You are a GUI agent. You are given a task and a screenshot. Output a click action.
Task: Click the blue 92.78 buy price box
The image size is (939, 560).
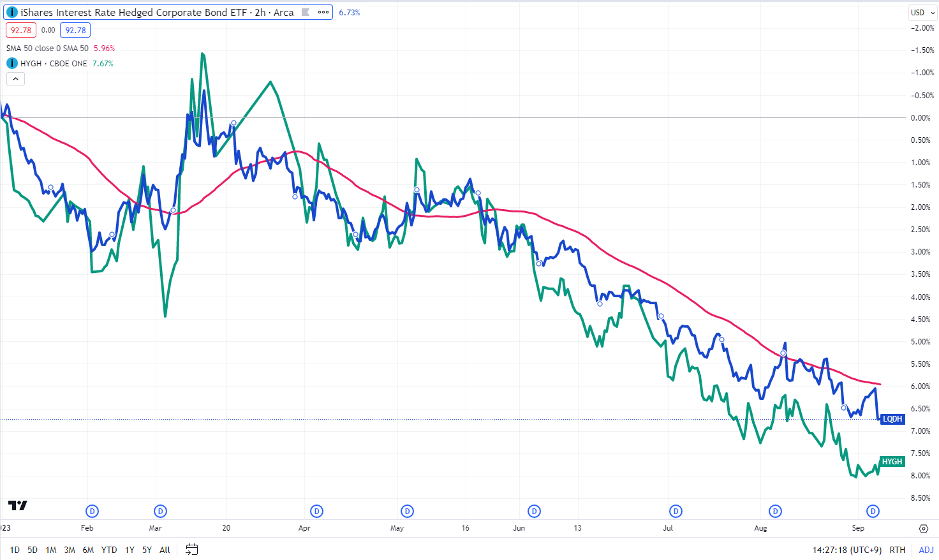(75, 30)
